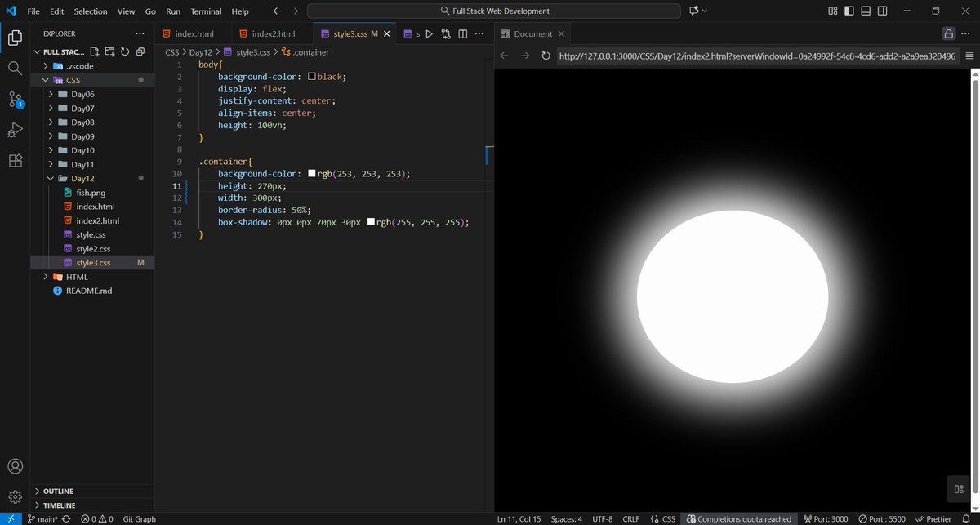980x525 pixels.
Task: Reload the Live Preview page
Action: [546, 56]
